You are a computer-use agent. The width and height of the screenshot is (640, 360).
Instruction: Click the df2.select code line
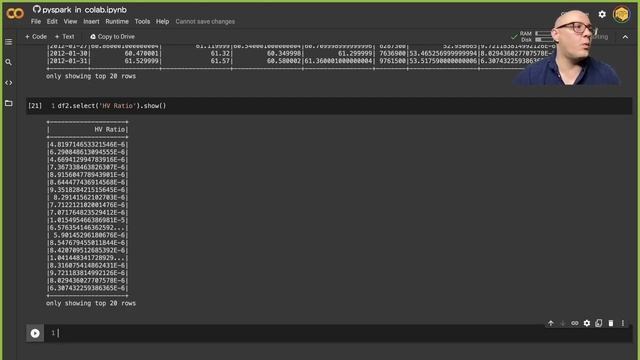(x=112, y=106)
